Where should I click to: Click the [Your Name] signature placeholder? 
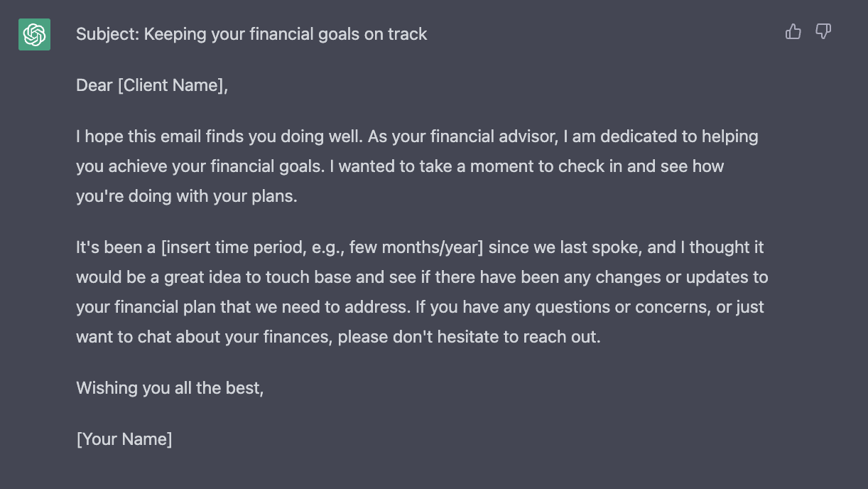pyautogui.click(x=124, y=439)
